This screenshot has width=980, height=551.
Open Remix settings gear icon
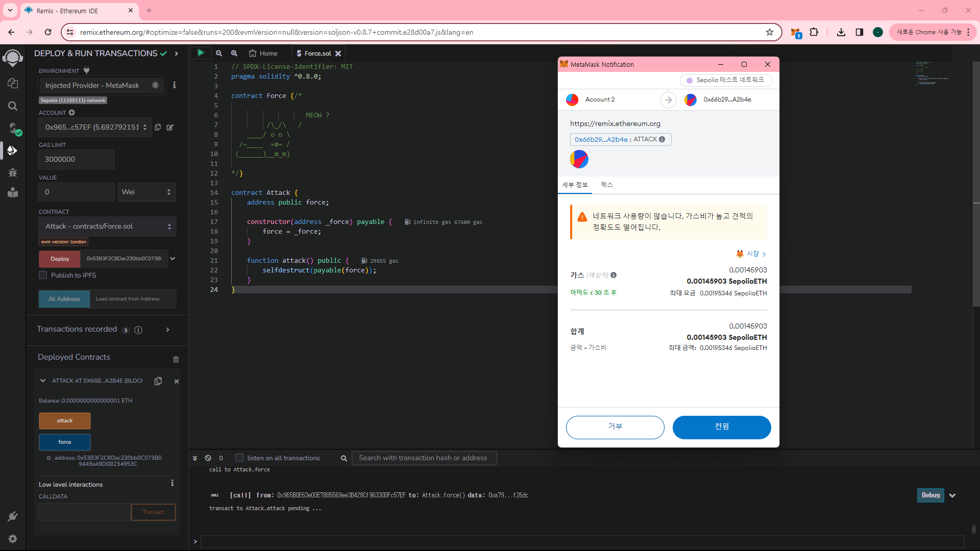point(13,539)
